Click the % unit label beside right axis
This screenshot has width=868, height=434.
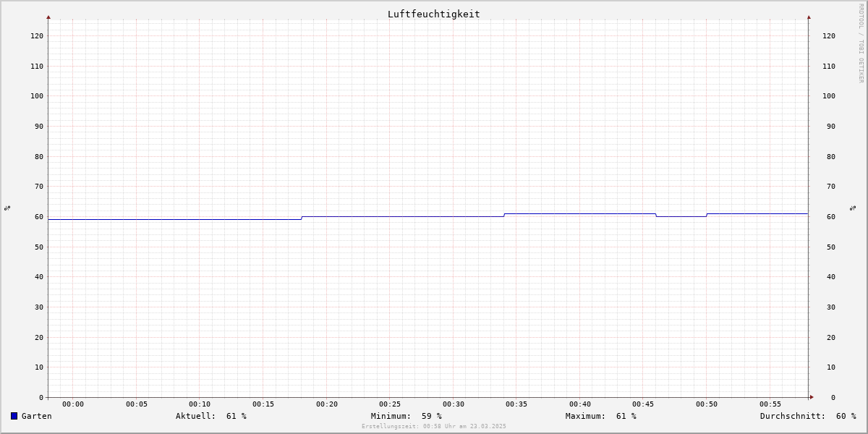click(x=854, y=208)
